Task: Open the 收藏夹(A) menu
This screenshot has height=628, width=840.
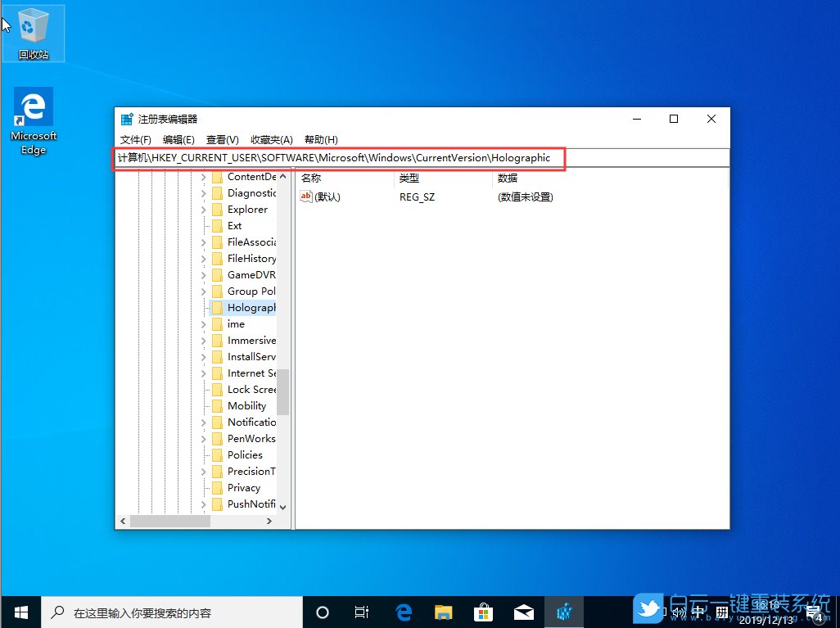Action: pyautogui.click(x=272, y=139)
